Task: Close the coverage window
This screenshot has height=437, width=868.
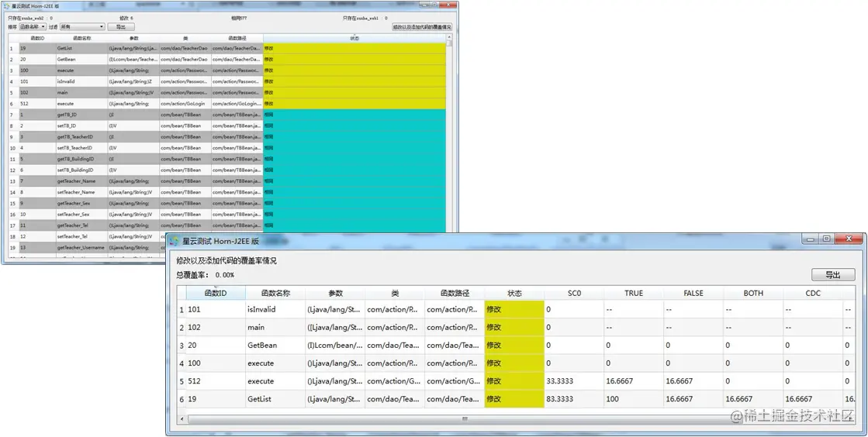Action: [849, 239]
